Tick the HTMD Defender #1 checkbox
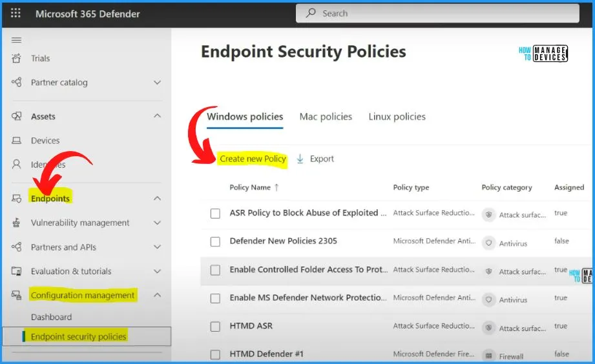 tap(215, 354)
